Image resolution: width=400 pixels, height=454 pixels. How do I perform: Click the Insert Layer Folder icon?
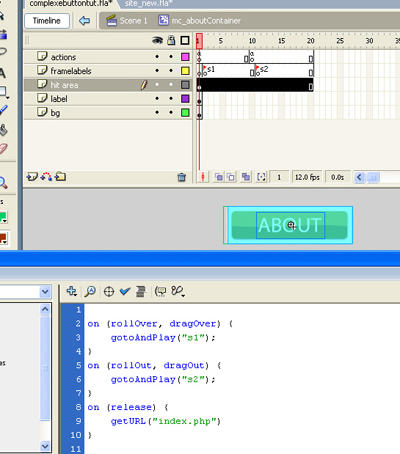coord(60,177)
